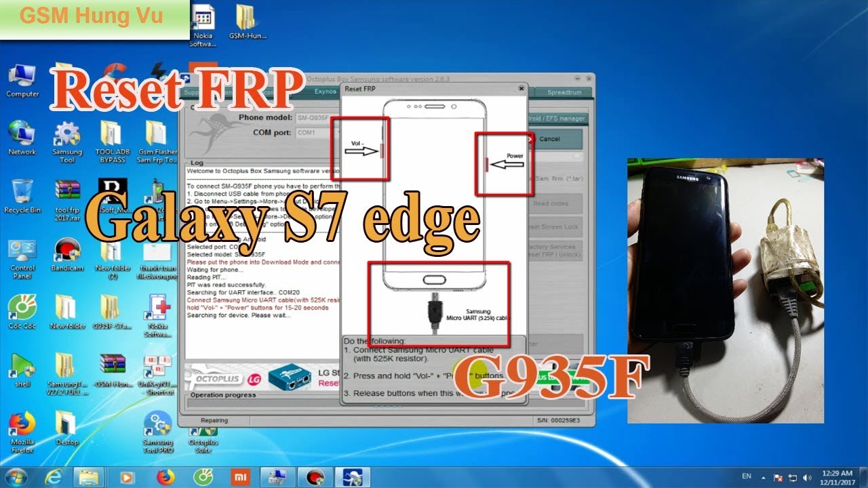Open the SamsungT... V27.2 FULL folder
This screenshot has width=868, height=488.
(67, 374)
